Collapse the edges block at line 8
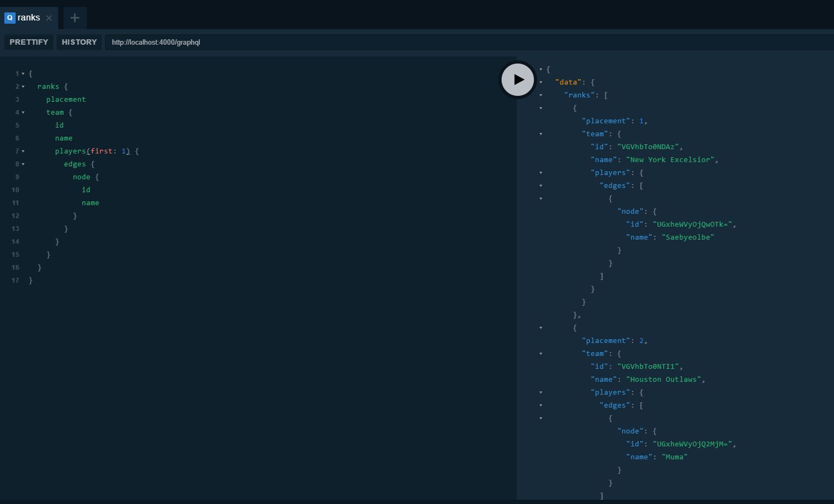Screen dimensions: 834x504 tap(23, 164)
